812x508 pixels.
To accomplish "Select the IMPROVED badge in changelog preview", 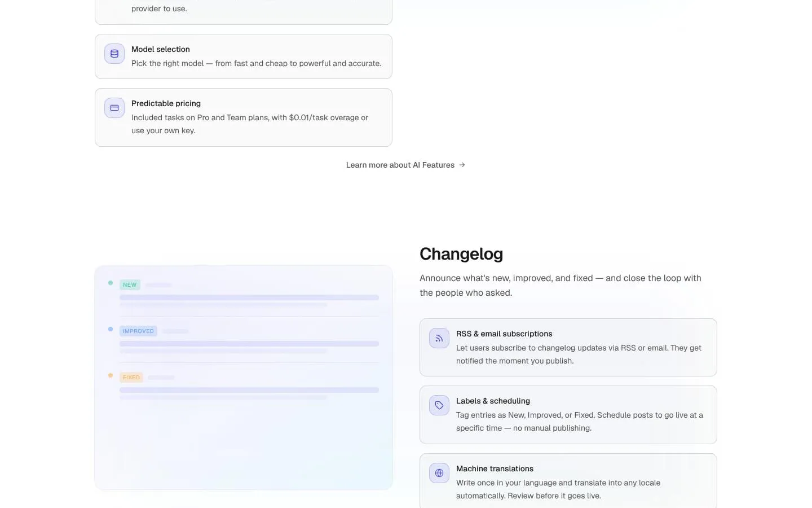I will point(138,331).
